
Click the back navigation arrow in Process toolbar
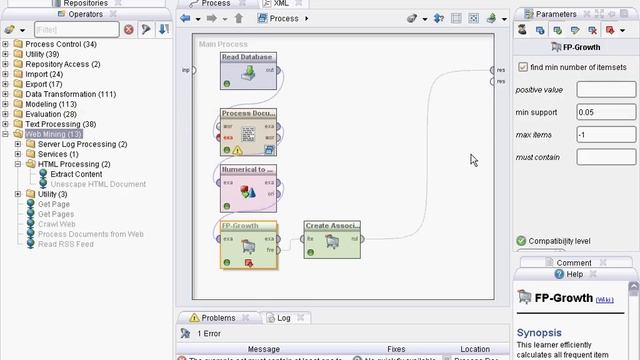click(185, 18)
